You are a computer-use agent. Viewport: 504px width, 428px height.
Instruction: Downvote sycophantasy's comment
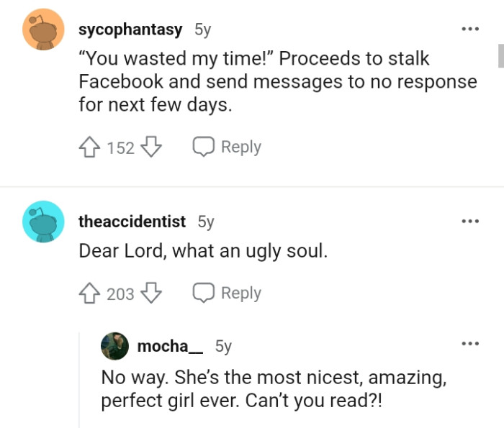click(150, 147)
